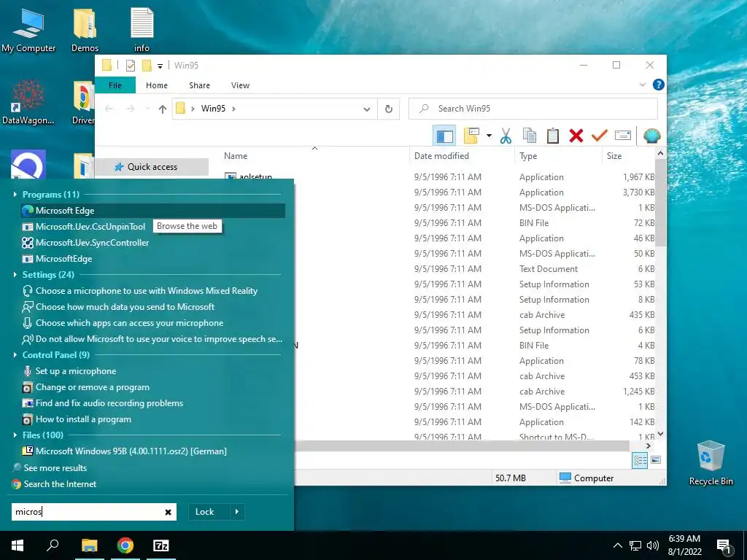Clear the search text with the X

click(x=169, y=513)
